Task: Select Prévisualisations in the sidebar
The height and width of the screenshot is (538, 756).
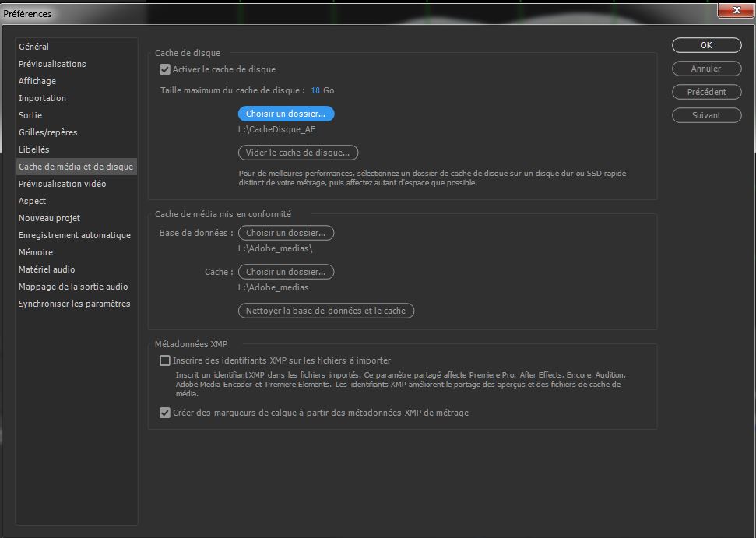Action: [52, 64]
